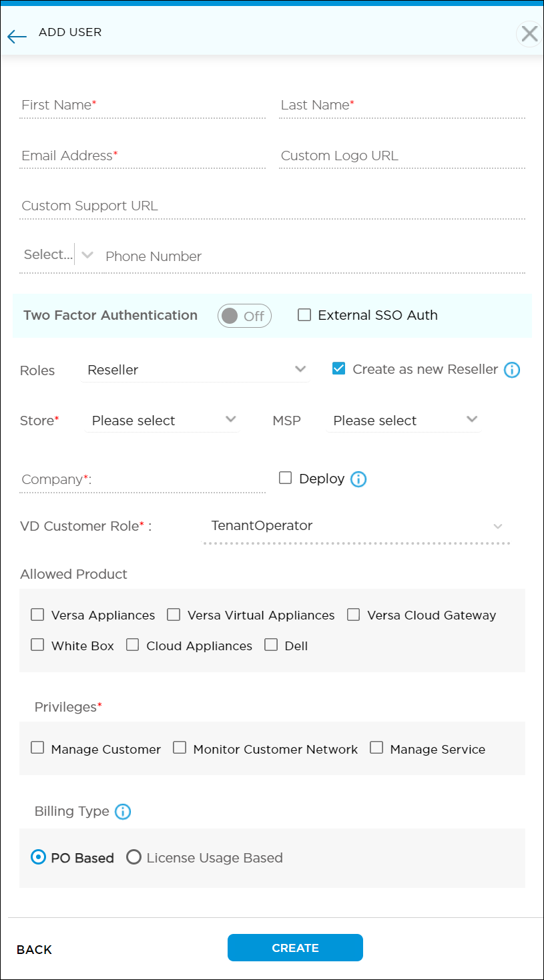The width and height of the screenshot is (544, 980).
Task: Enable Two Factor Authentication toggle
Action: point(244,315)
